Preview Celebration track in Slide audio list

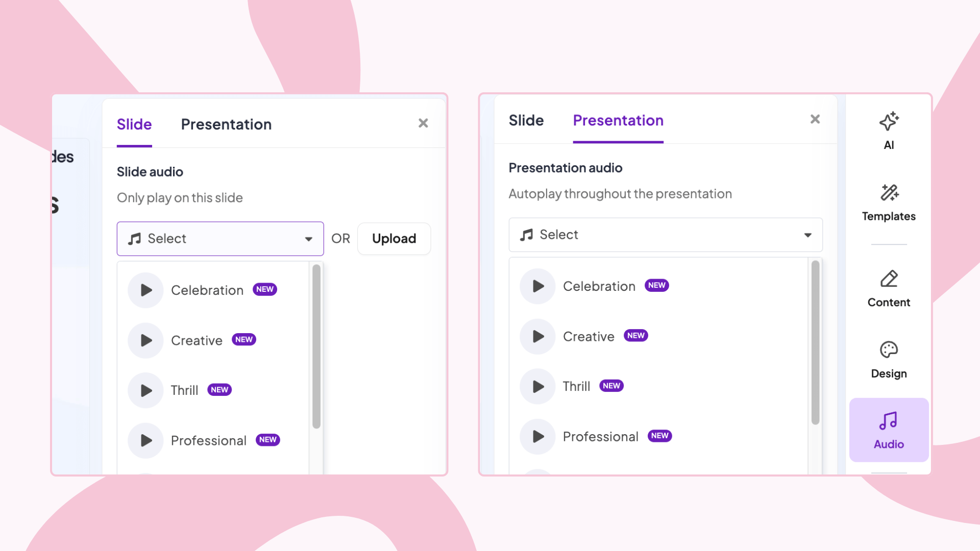tap(145, 290)
